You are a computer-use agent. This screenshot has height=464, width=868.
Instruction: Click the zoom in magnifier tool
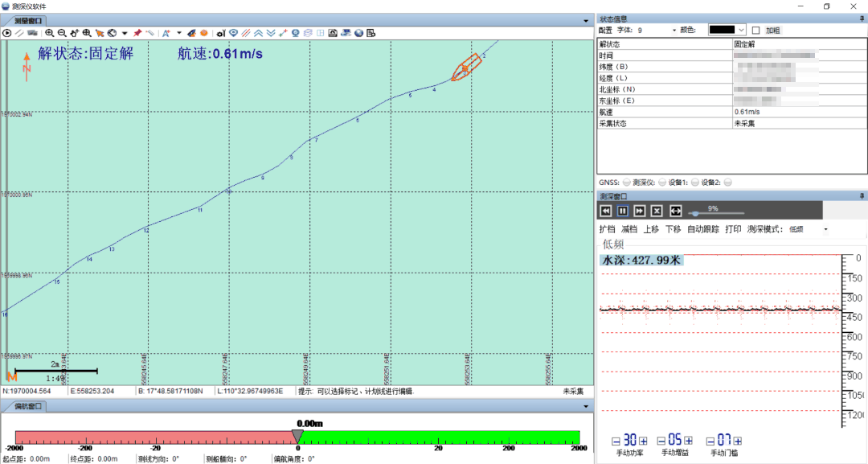[x=49, y=33]
